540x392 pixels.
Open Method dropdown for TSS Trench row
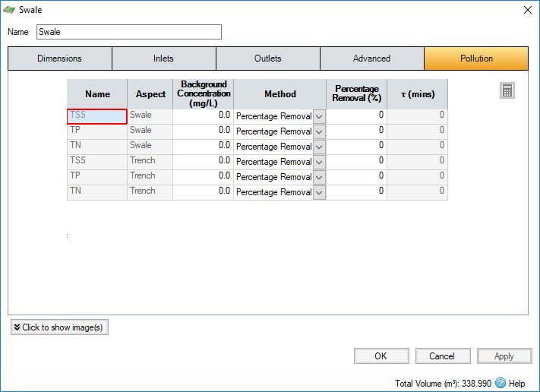[x=319, y=162]
